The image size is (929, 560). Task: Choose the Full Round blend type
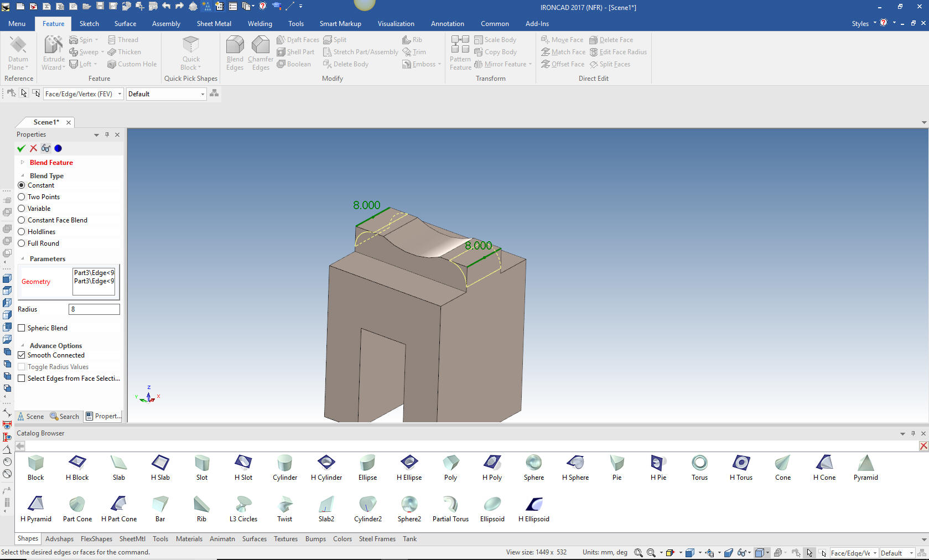(x=22, y=243)
